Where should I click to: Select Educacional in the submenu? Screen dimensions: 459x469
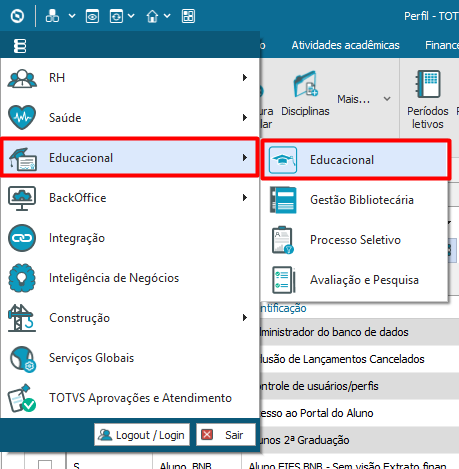(356, 160)
